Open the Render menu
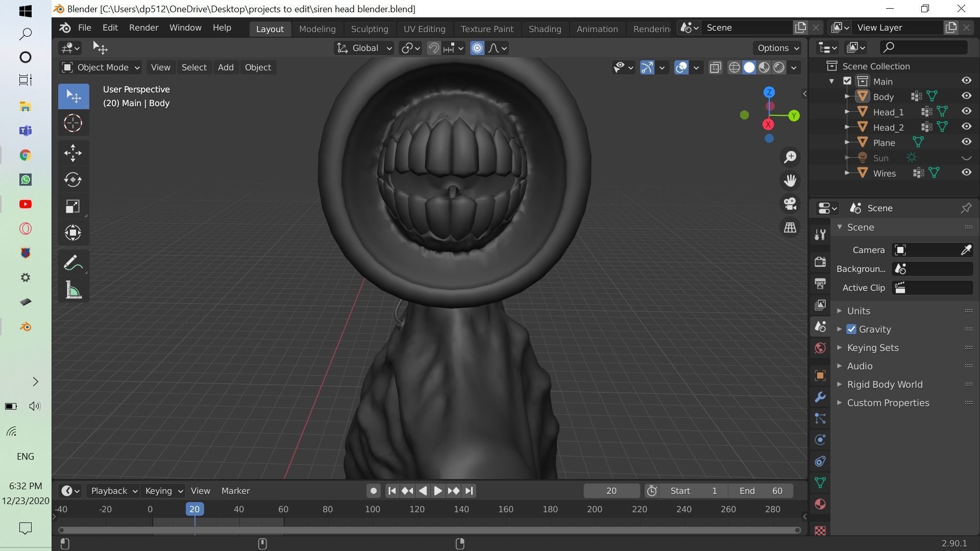This screenshot has height=551, width=980. click(x=143, y=28)
